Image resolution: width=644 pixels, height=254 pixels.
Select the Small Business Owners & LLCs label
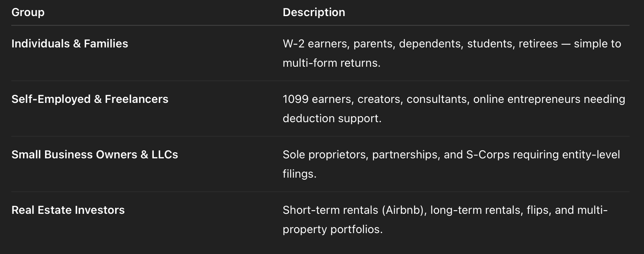point(95,155)
